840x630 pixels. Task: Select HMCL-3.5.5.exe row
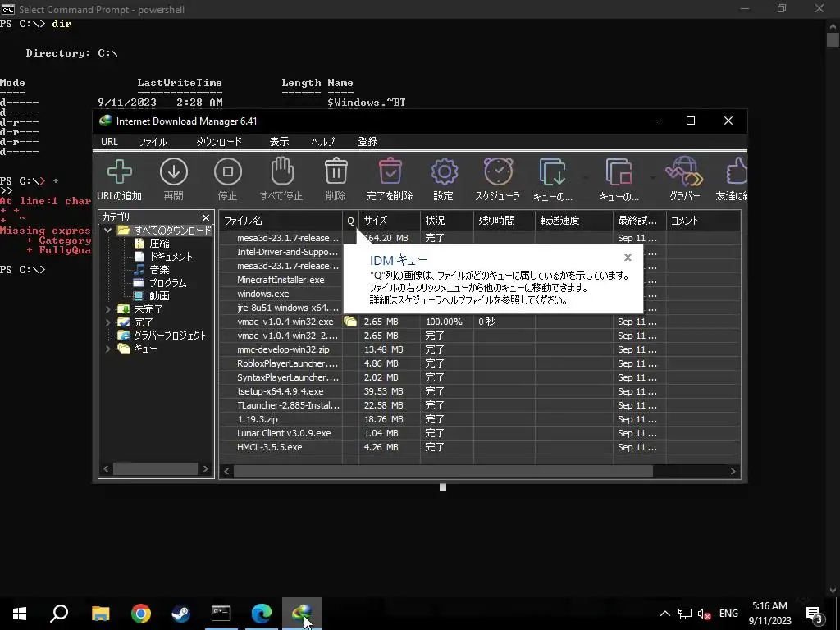[x=479, y=447]
